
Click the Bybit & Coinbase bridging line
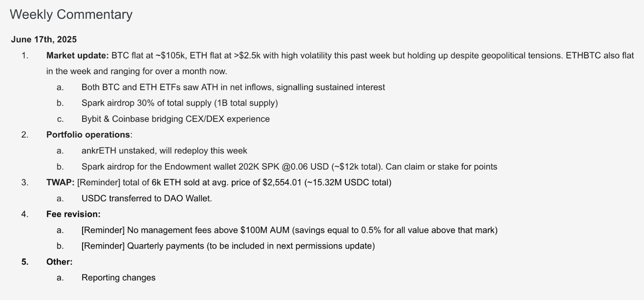click(x=175, y=119)
